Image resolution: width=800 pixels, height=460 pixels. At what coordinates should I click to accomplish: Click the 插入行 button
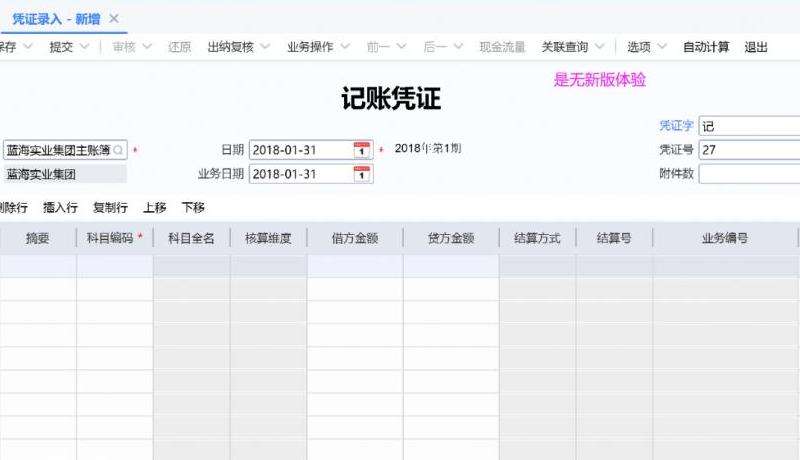pos(60,208)
